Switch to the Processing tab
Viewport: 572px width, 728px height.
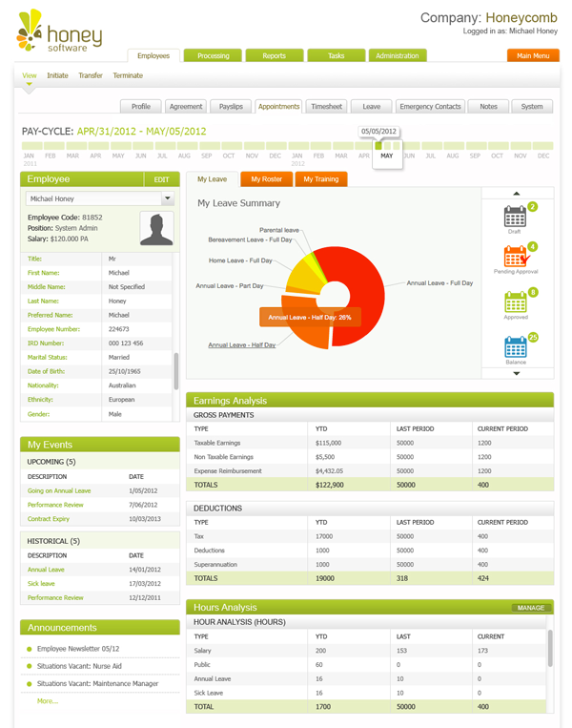[213, 56]
